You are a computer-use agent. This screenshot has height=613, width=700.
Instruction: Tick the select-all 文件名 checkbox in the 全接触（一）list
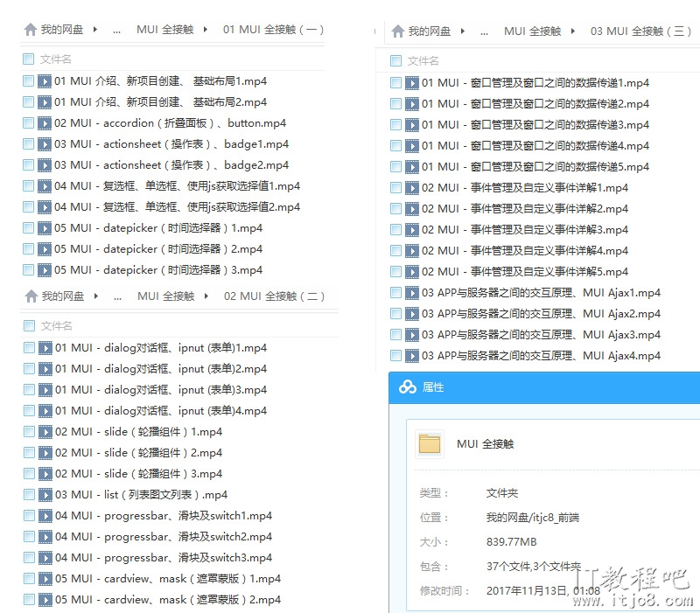(x=29, y=59)
